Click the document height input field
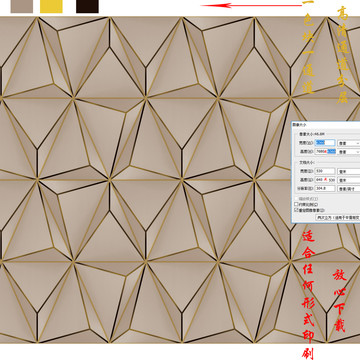 coord(325,180)
